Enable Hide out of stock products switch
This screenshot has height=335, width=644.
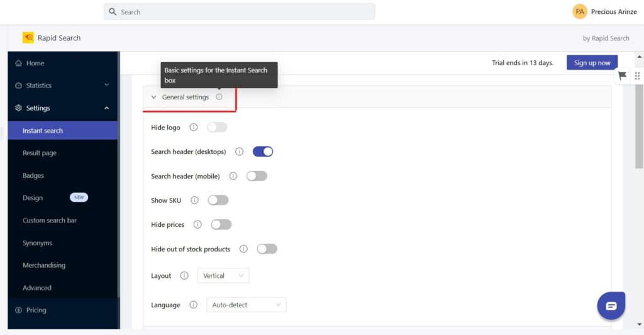click(x=267, y=249)
